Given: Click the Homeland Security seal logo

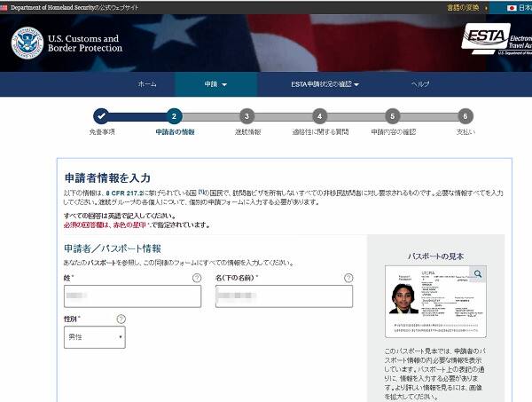Looking at the screenshot, I should point(27,42).
